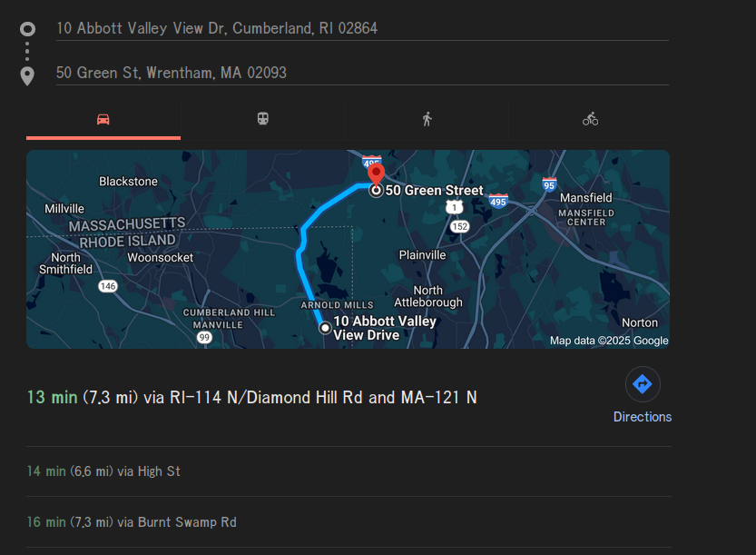Click the Woonsocket label on the map
756x555 pixels.
[160, 258]
